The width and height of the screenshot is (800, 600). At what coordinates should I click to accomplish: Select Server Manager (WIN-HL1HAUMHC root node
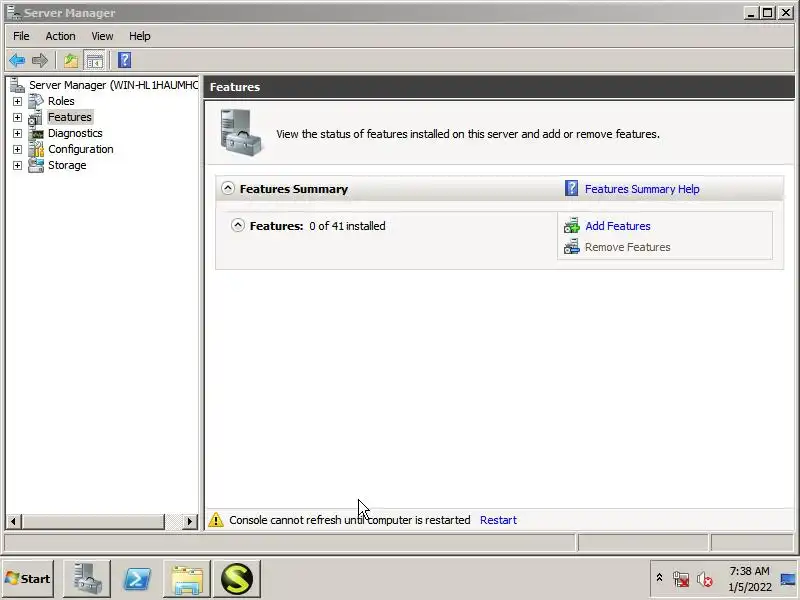[113, 85]
